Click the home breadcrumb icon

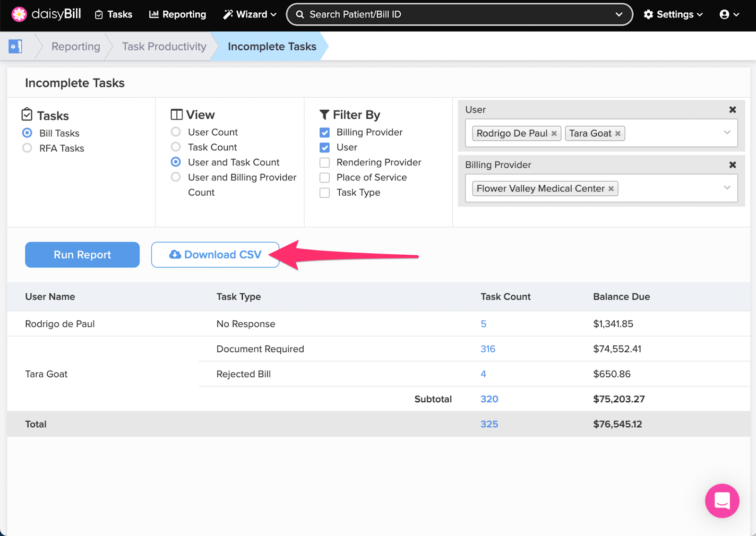15,46
